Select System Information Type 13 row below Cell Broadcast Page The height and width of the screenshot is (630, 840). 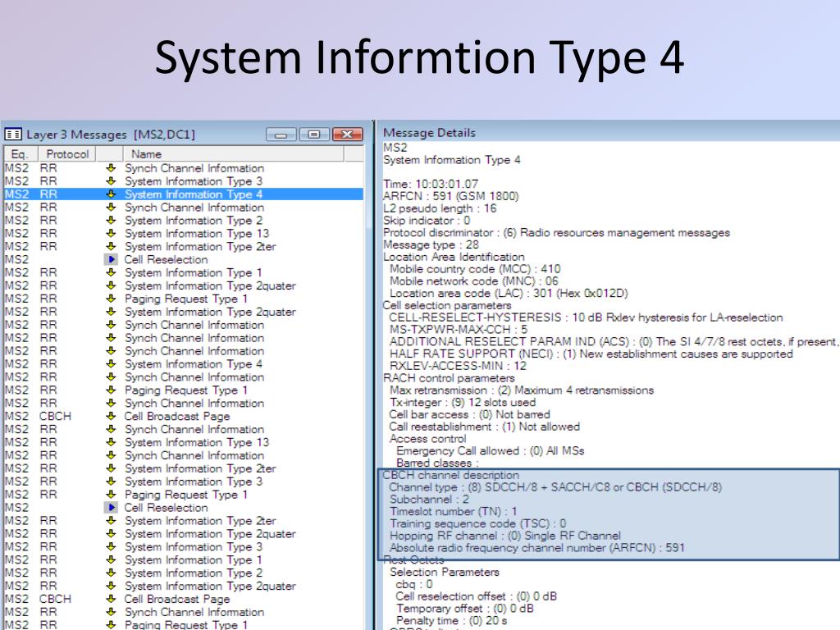[x=184, y=442]
